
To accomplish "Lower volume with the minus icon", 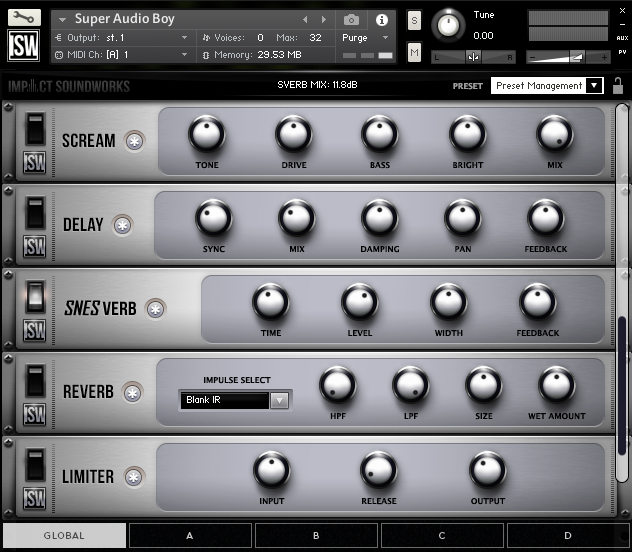I will point(532,58).
